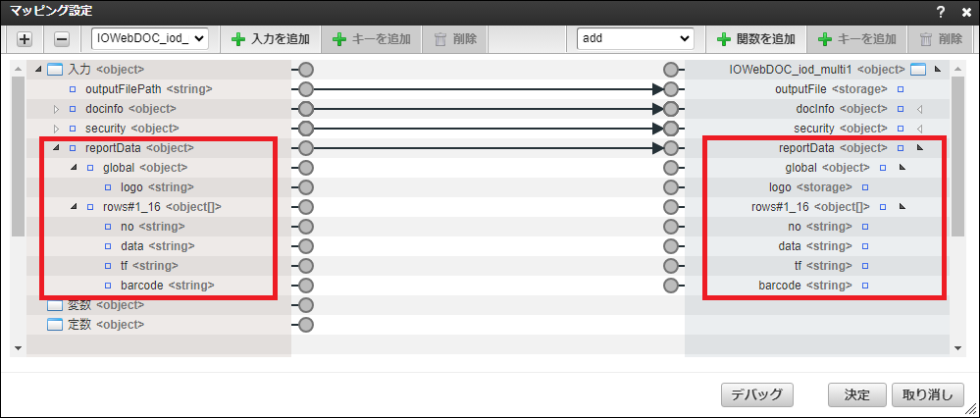Expand the security object node
This screenshot has height=418, width=980.
[x=56, y=129]
